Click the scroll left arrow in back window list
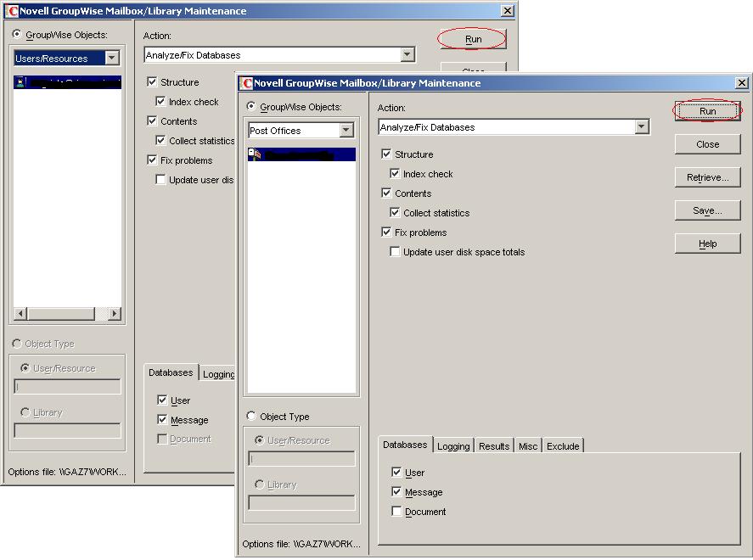753x560 pixels. 20,314
